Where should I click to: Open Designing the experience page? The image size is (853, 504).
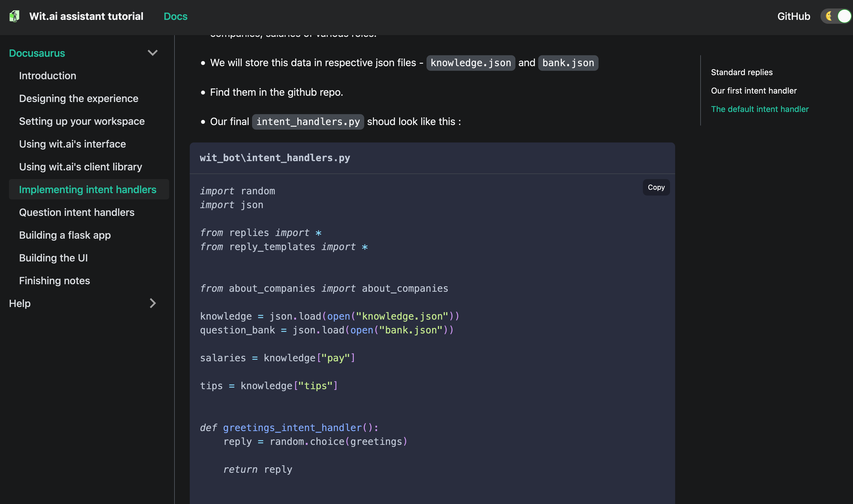coord(79,98)
